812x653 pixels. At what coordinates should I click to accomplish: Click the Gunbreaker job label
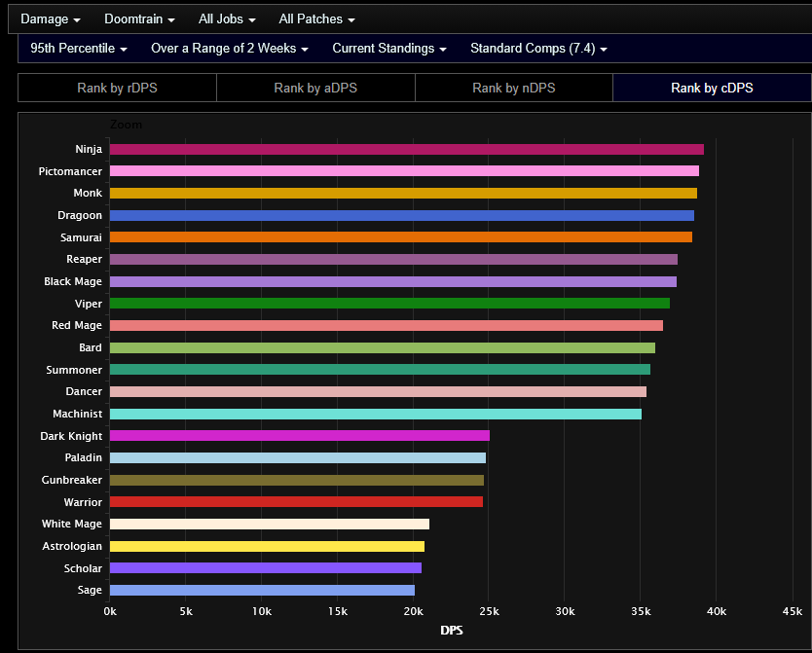point(72,480)
